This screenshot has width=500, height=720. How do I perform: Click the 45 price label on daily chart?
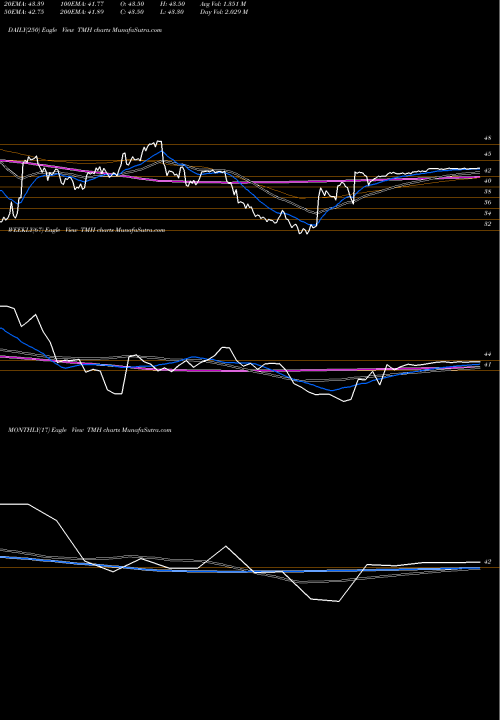488,154
